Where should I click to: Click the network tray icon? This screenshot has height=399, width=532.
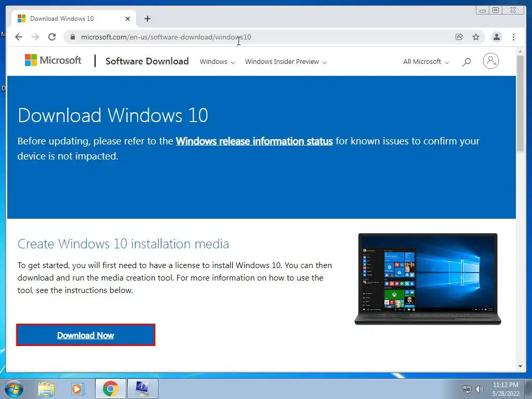467,389
